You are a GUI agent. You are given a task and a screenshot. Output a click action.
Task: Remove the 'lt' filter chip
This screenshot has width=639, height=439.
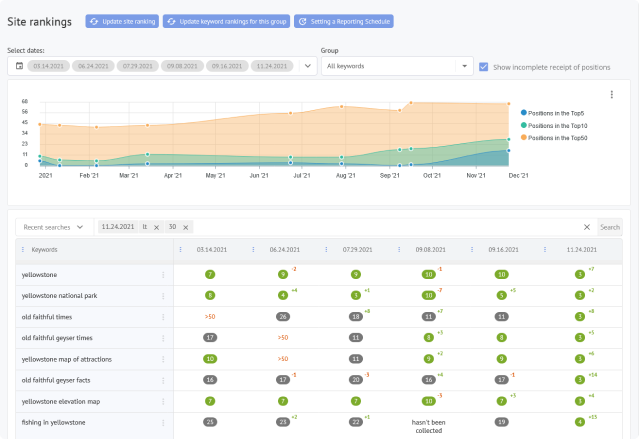click(x=158, y=227)
